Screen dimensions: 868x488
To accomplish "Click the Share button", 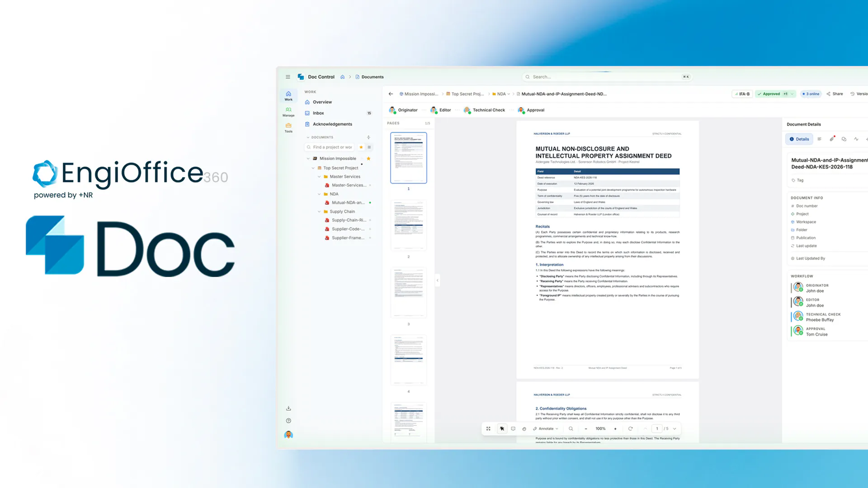I will (835, 94).
